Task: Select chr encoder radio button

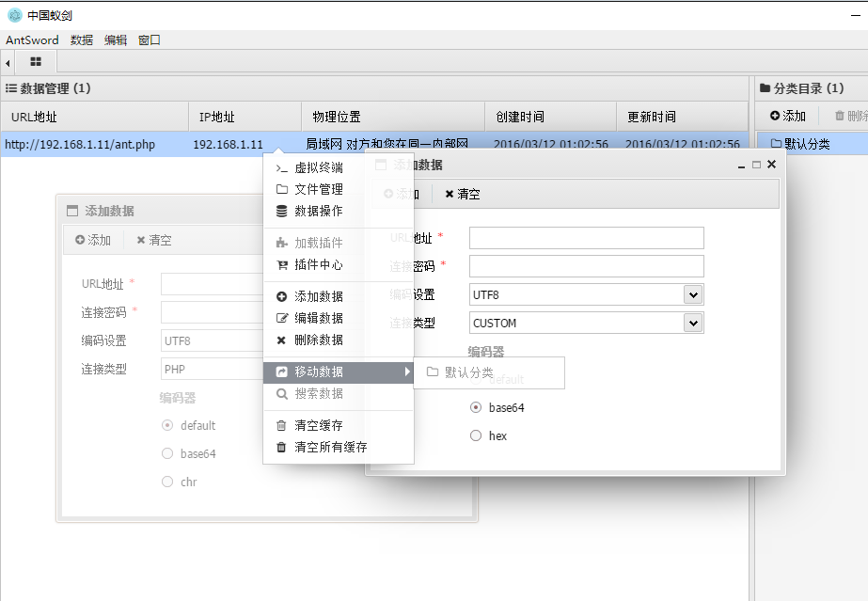Action: pos(167,482)
